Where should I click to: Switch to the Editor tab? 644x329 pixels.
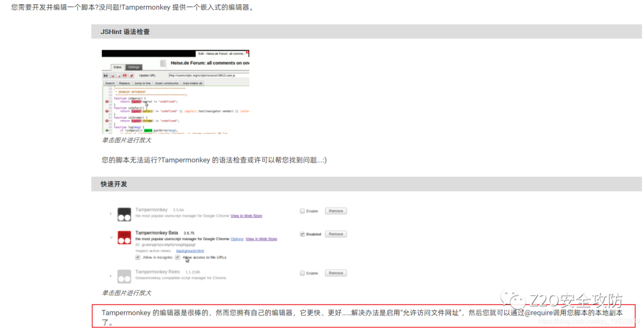(118, 67)
